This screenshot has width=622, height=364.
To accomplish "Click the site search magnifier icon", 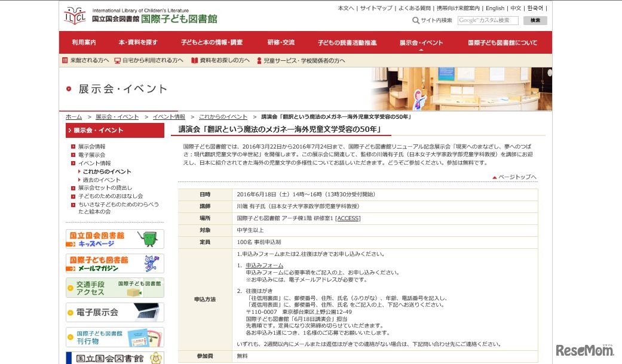I will pos(415,20).
